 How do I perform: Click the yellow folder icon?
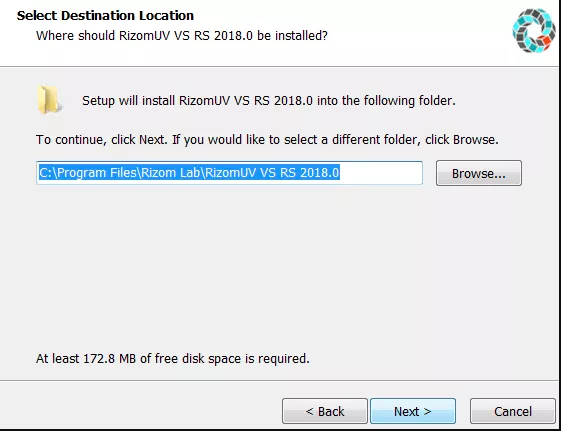tap(49, 100)
